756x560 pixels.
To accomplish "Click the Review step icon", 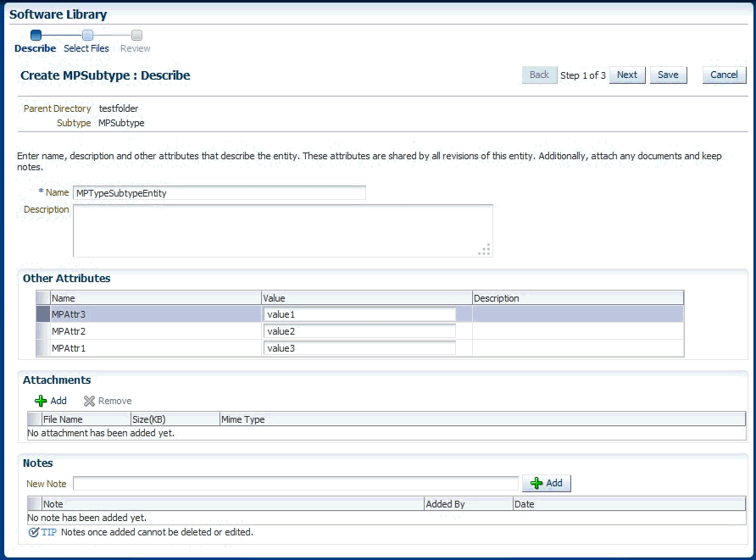I will coord(137,36).
